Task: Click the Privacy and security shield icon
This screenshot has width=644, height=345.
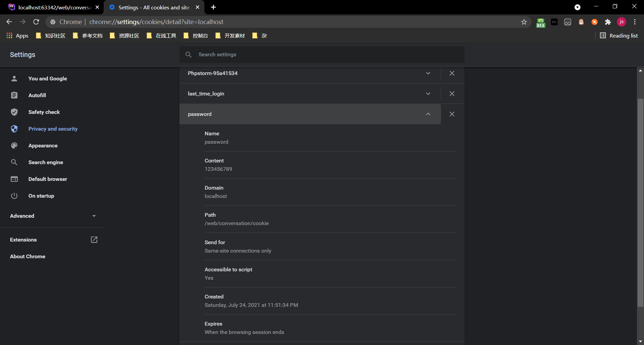Action: click(x=14, y=129)
